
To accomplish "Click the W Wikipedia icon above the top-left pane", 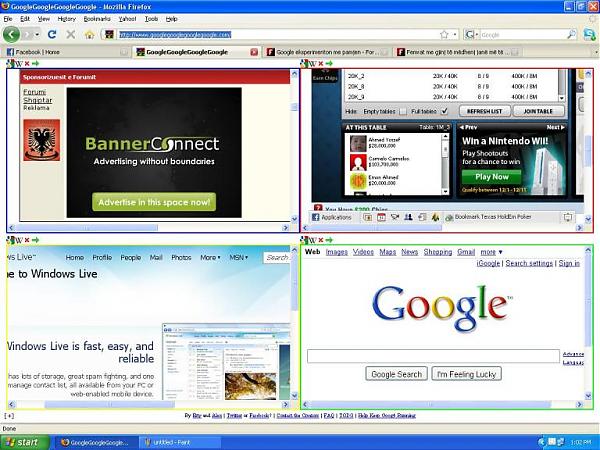I will coord(19,64).
